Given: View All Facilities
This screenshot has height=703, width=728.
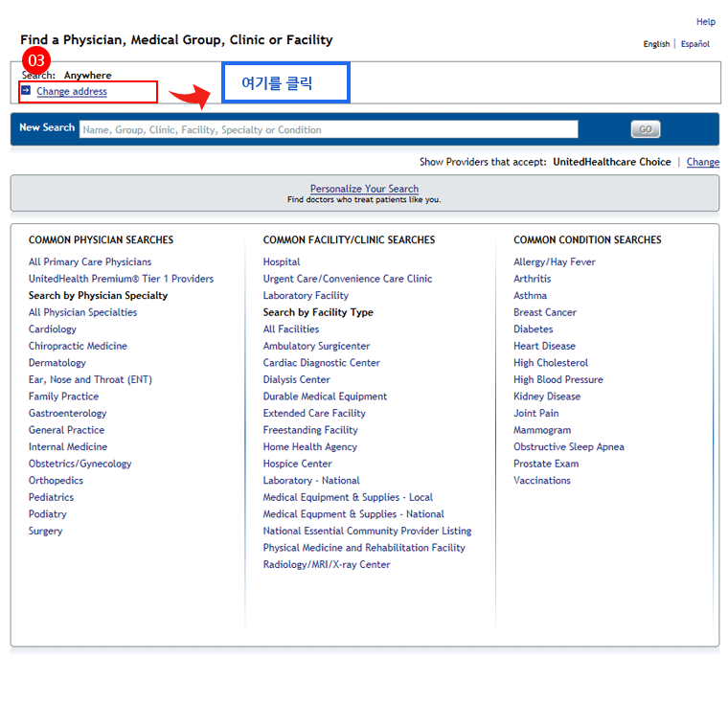Looking at the screenshot, I should [x=291, y=329].
